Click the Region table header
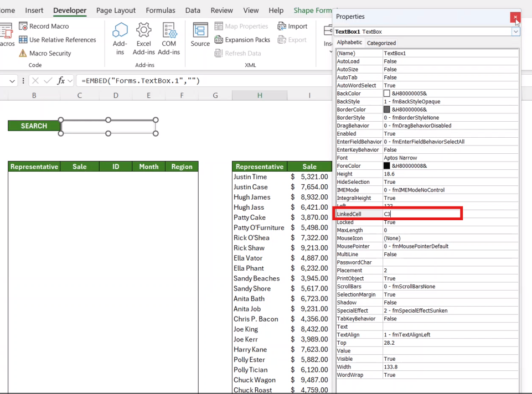The image size is (532, 394). point(182,167)
